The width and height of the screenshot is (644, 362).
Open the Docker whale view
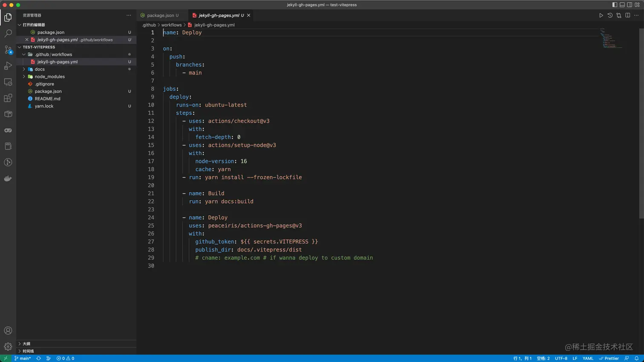8,178
